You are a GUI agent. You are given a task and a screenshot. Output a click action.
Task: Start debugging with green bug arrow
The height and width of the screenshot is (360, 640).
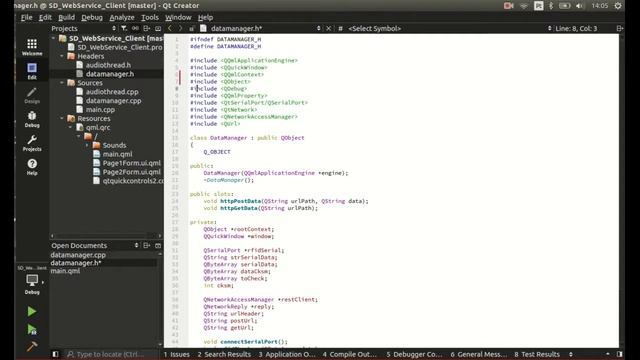click(x=32, y=329)
